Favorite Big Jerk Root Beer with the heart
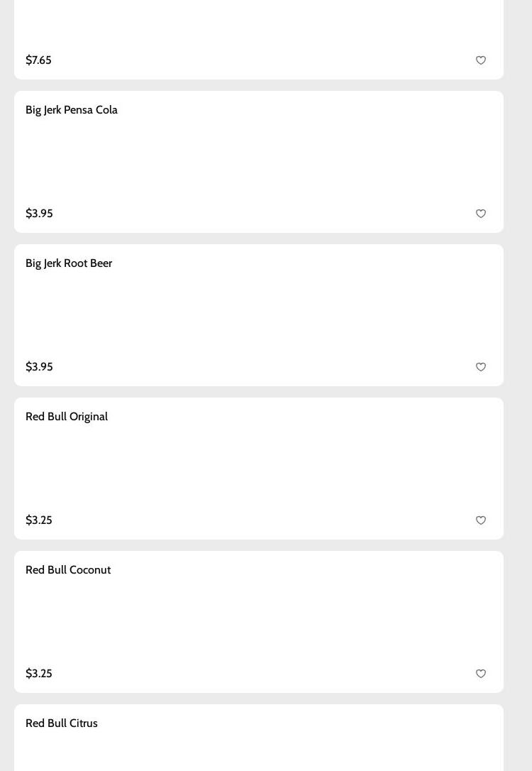 (x=481, y=367)
